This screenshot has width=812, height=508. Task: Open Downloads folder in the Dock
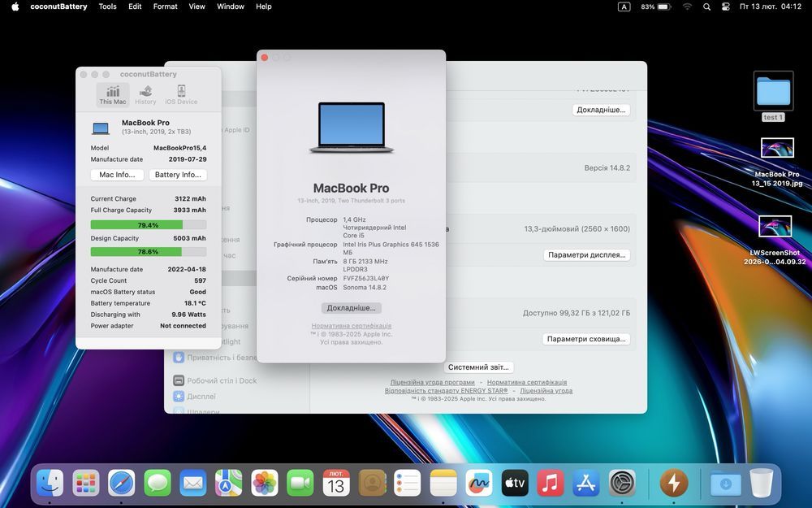tap(725, 483)
